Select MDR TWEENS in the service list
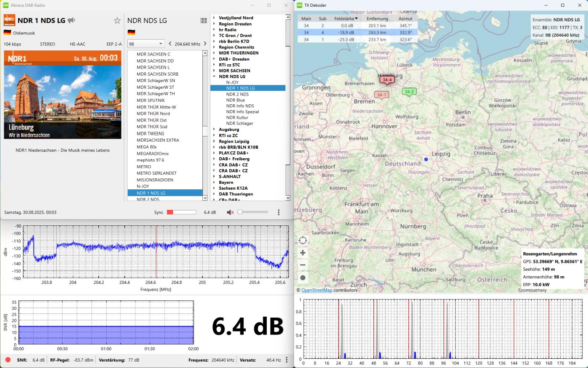This screenshot has height=368, width=588. [x=165, y=133]
